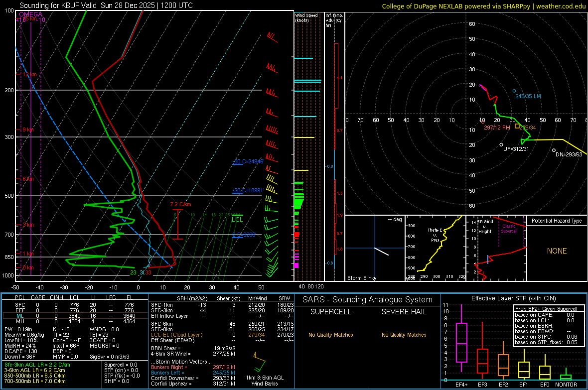The height and width of the screenshot is (390, 588).
Task: Click the 'Corfidi Downshear' row
Action: tap(193, 378)
